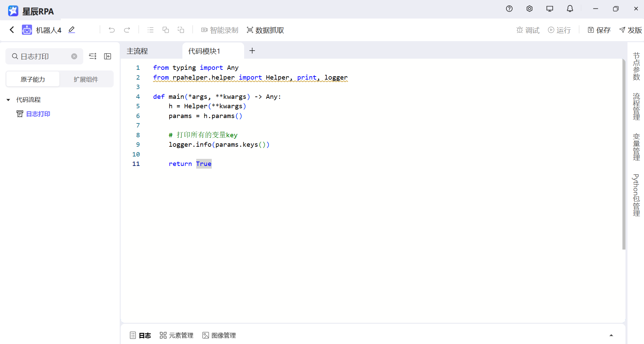This screenshot has height=344, width=644.
Task: Collapse the 代码流程 tree group
Action: pyautogui.click(x=8, y=100)
